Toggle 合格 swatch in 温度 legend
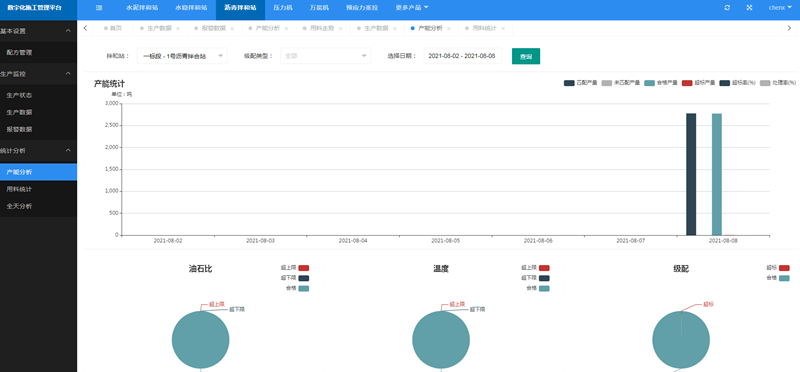This screenshot has width=800, height=372. (x=544, y=288)
